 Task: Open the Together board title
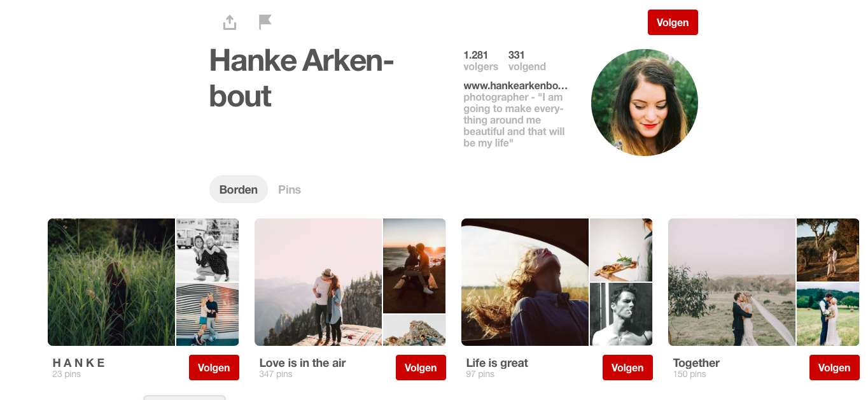point(696,363)
